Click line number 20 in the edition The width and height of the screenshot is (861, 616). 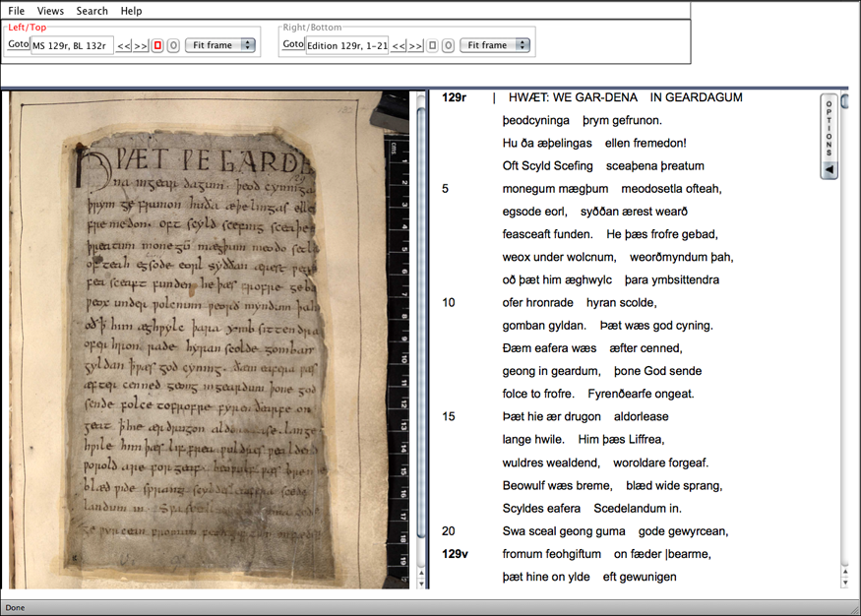click(x=449, y=531)
